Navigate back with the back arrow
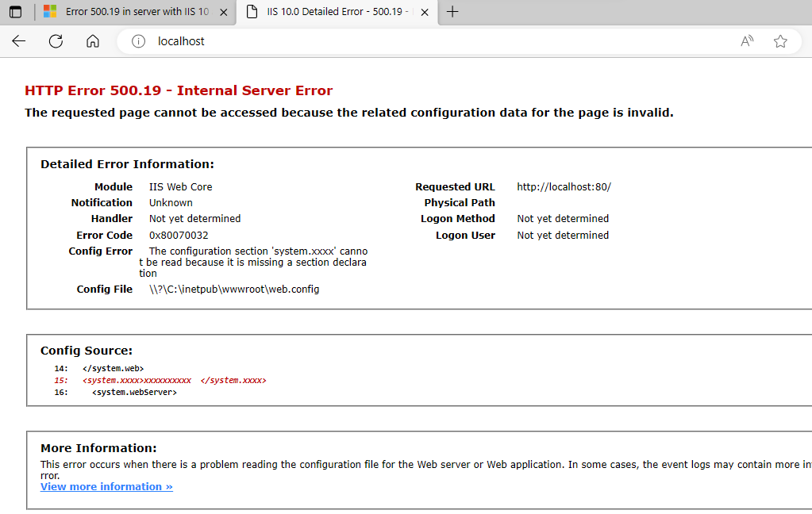The height and width of the screenshot is (514, 812). point(18,41)
